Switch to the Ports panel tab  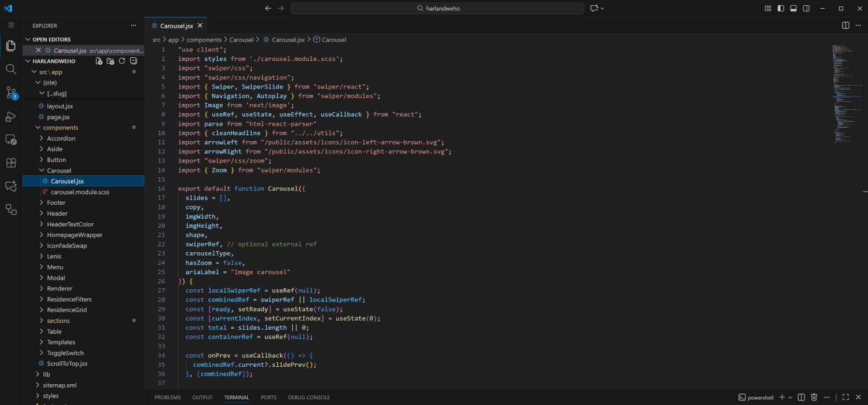click(269, 397)
